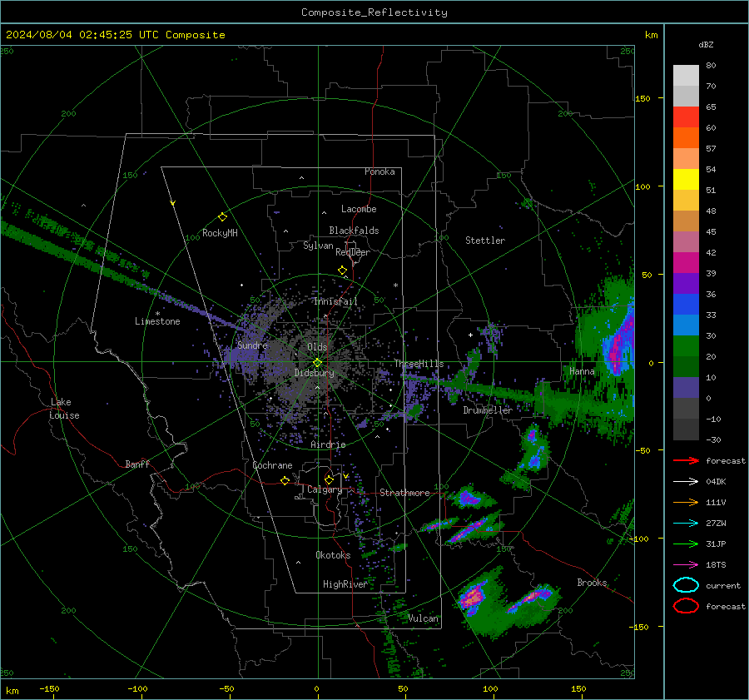Click the white 04DK arrow legend icon

[686, 482]
